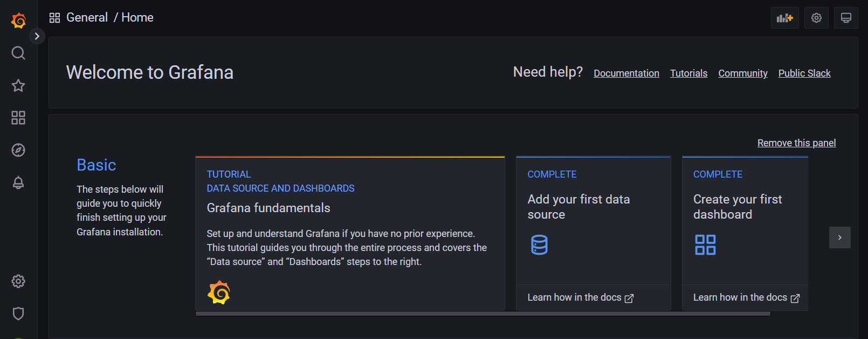Click the General breadcrumb folder
Screen dimensions: 868x339
pyautogui.click(x=87, y=18)
